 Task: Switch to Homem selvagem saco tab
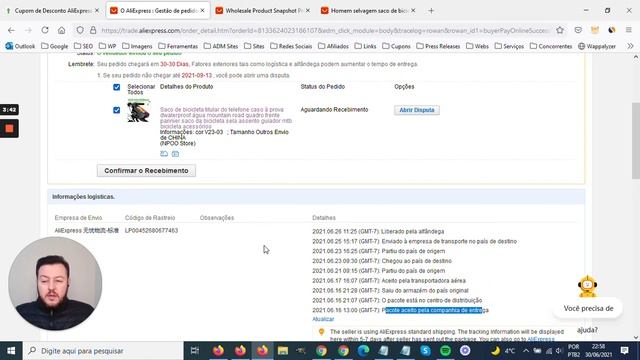point(367,11)
